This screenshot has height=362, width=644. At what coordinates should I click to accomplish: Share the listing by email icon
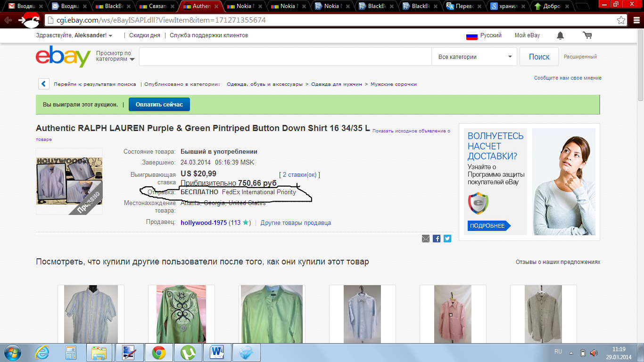pyautogui.click(x=426, y=239)
